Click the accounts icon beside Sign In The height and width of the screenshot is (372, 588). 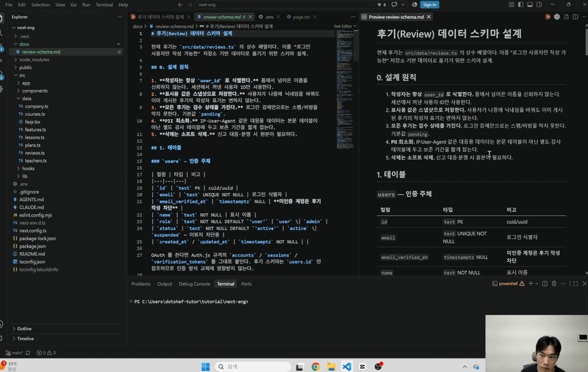pyautogui.click(x=415, y=4)
